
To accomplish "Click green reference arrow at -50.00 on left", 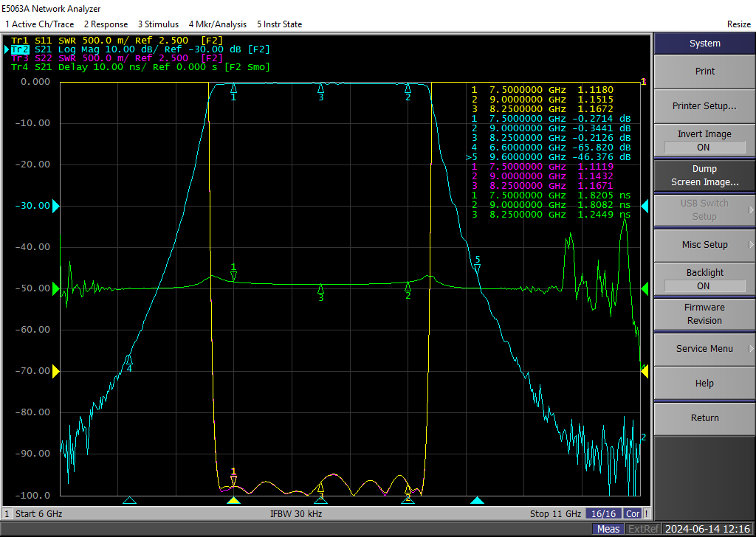I will pos(55,288).
